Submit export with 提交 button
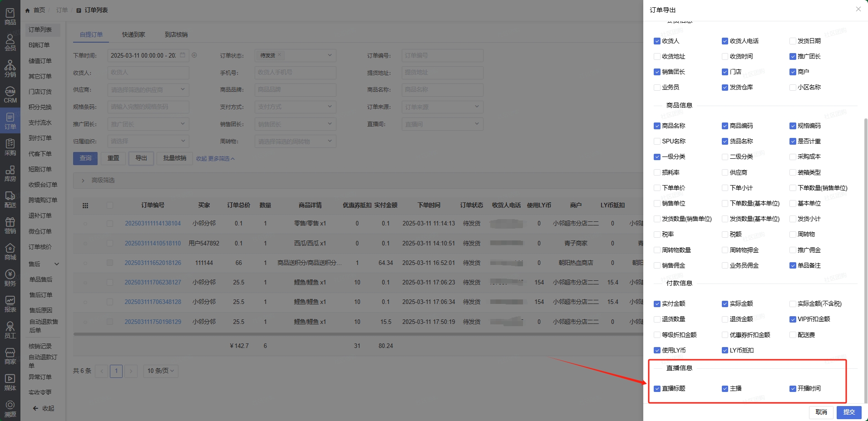This screenshot has width=868, height=421. [x=849, y=412]
